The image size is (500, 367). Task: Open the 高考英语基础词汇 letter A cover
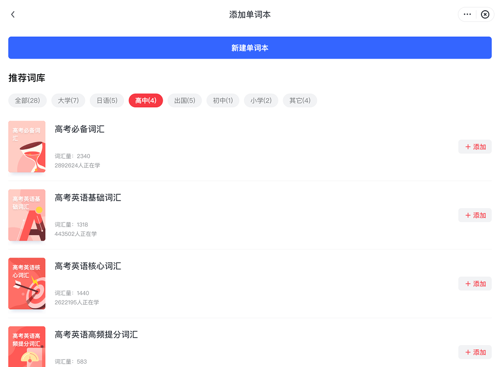click(27, 215)
